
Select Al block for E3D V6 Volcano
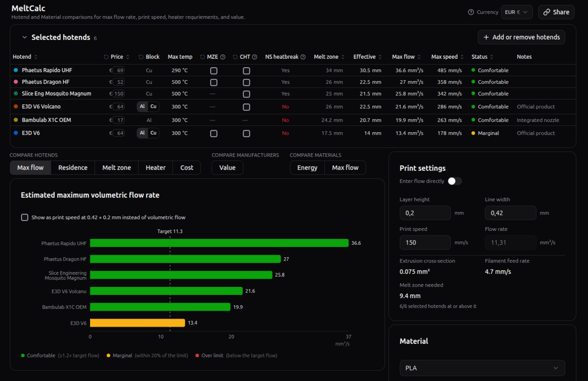143,107
